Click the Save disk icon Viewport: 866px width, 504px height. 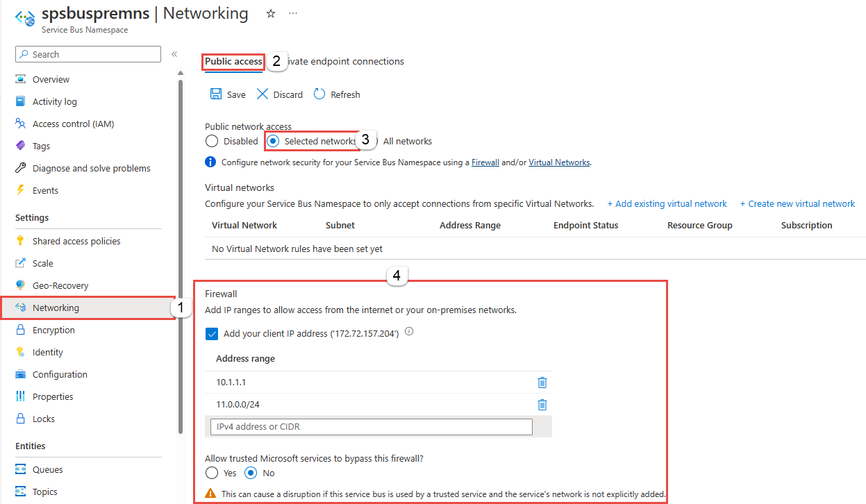click(216, 94)
